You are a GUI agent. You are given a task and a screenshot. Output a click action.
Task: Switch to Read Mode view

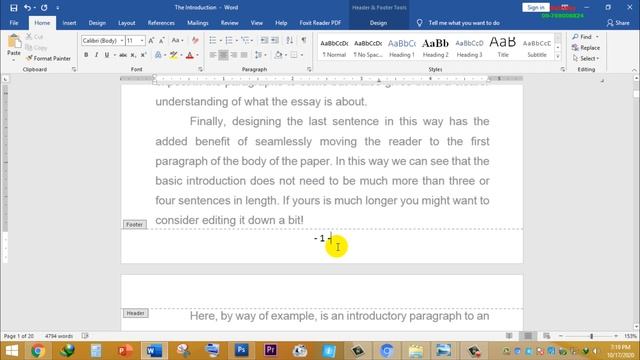509,336
